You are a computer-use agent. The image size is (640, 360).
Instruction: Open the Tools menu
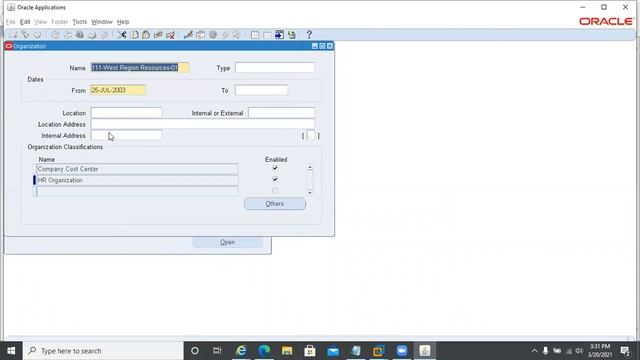[x=80, y=22]
